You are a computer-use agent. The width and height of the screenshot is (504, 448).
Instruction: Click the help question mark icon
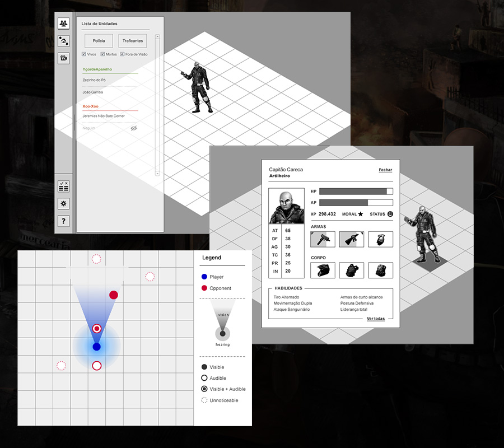pyautogui.click(x=63, y=221)
